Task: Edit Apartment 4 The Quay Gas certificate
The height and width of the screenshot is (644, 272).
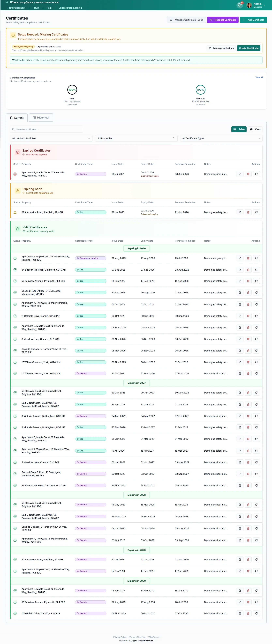Action: point(240,304)
